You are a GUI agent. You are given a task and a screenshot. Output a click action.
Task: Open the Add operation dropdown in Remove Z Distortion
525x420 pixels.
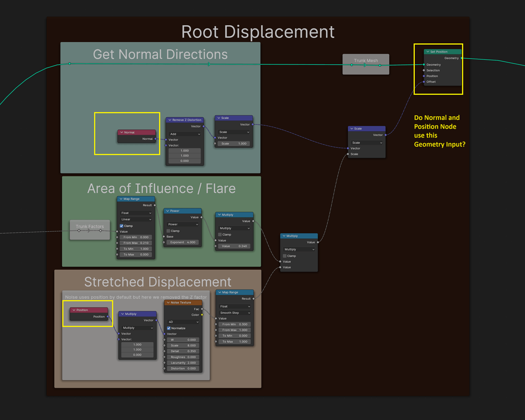(184, 134)
